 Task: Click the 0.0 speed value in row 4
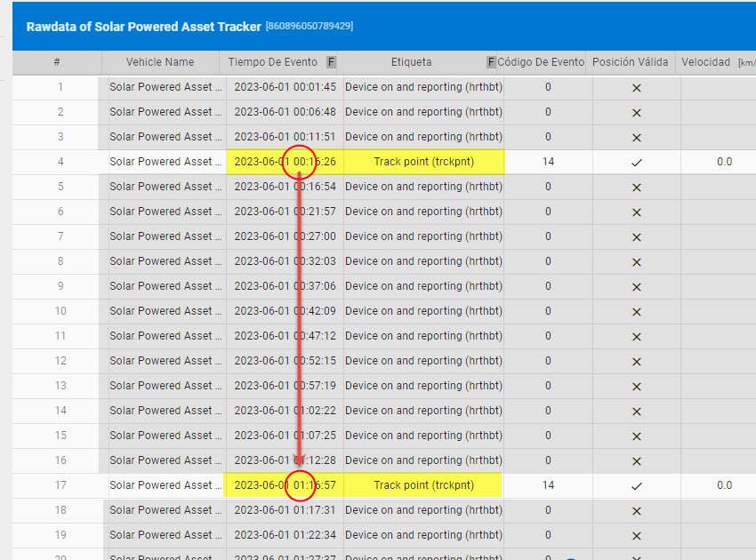(724, 162)
